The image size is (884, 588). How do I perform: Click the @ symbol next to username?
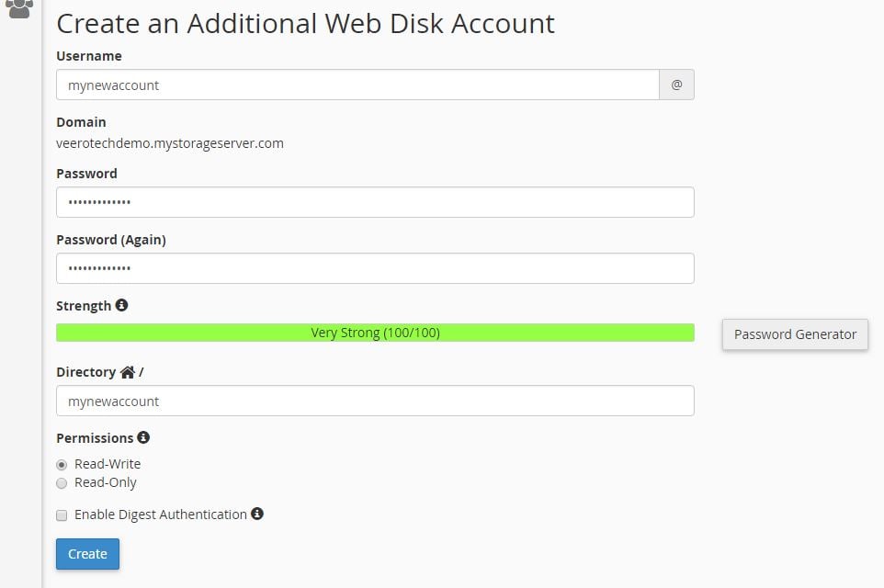(x=676, y=84)
